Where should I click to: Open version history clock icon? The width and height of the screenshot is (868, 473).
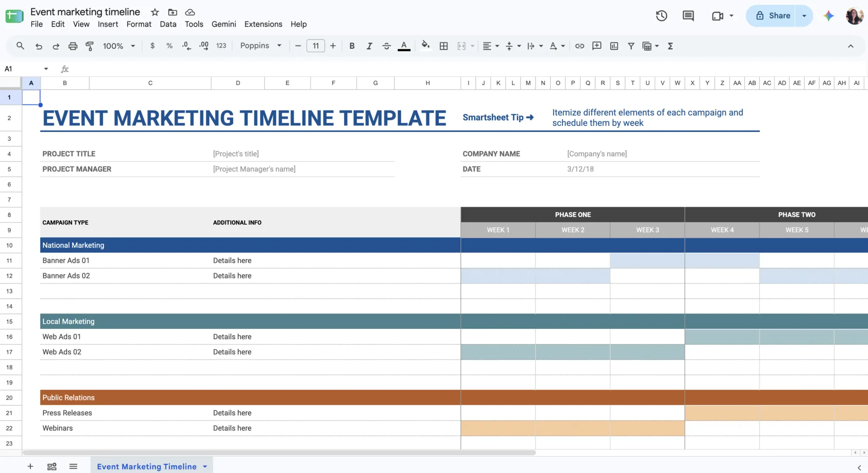pos(661,16)
